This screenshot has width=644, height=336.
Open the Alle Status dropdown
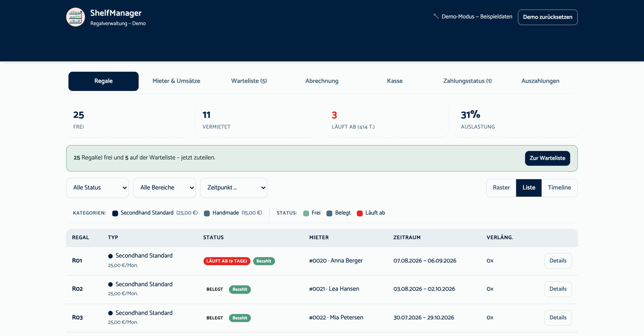[97, 188]
